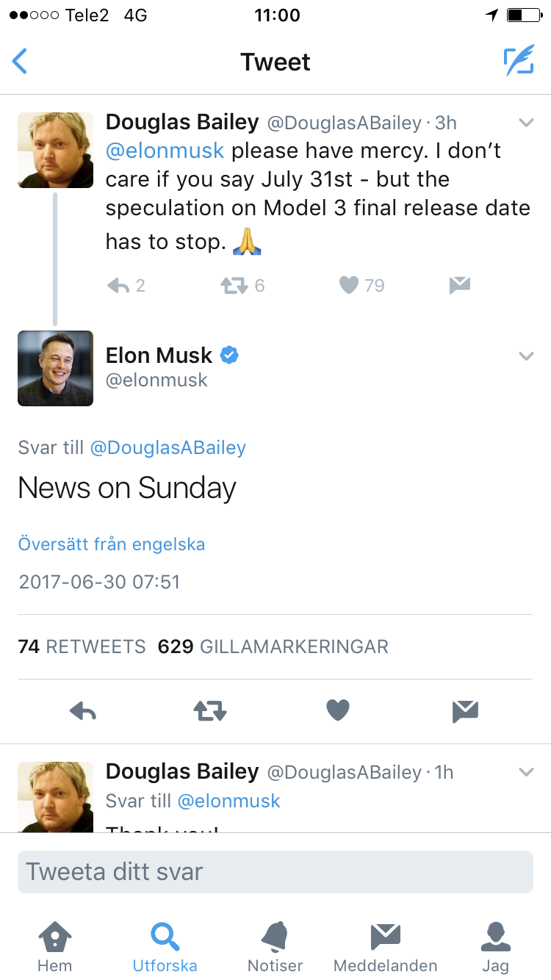Tap the back arrow in header
The width and height of the screenshot is (551, 980).
coord(21,62)
